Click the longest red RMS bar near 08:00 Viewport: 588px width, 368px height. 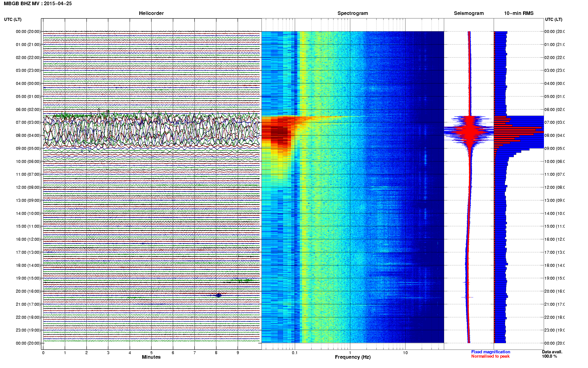point(519,132)
